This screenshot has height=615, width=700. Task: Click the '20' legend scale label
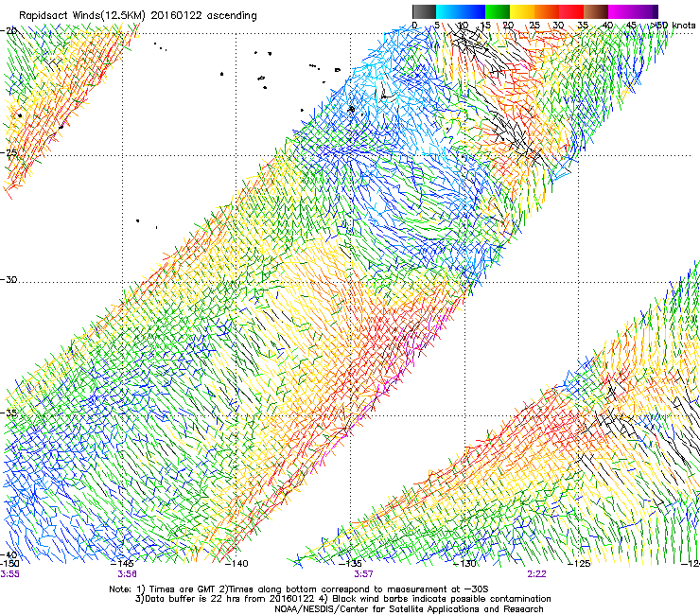[x=508, y=25]
